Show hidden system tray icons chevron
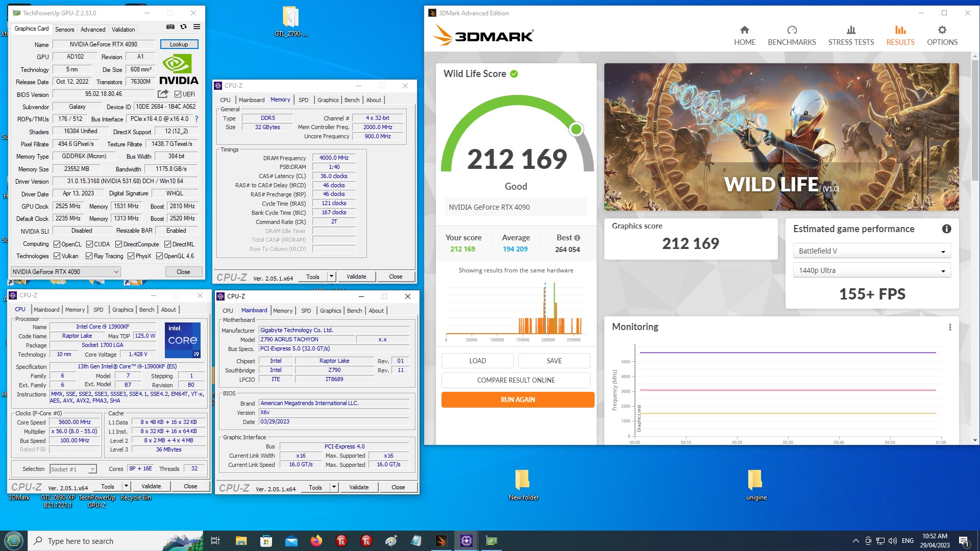980x551 pixels. (855, 541)
